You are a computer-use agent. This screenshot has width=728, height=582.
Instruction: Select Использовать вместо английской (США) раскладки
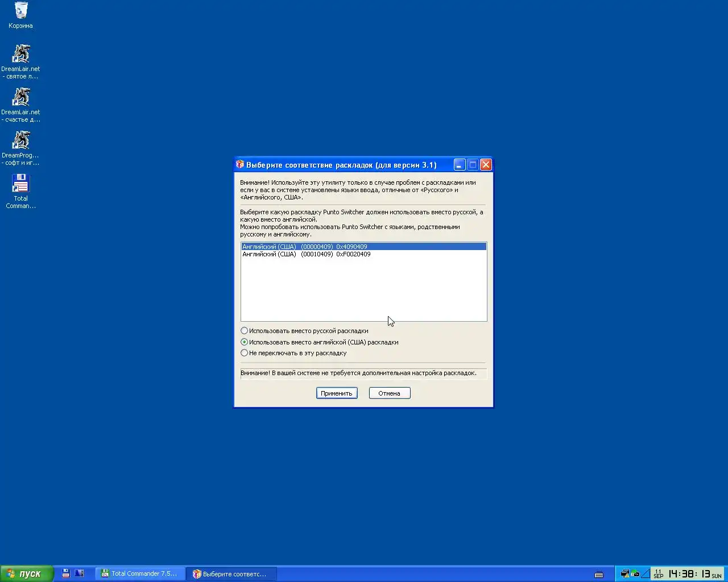320,342
